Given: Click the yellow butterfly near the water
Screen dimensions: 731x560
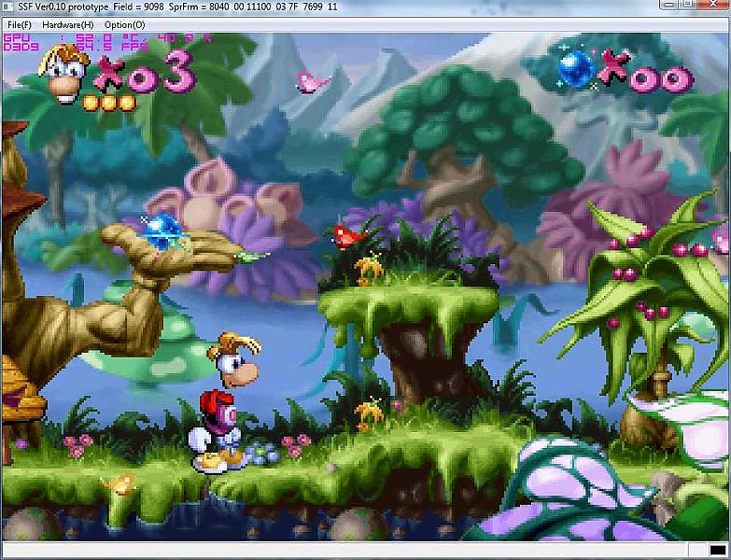Looking at the screenshot, I should (x=120, y=483).
